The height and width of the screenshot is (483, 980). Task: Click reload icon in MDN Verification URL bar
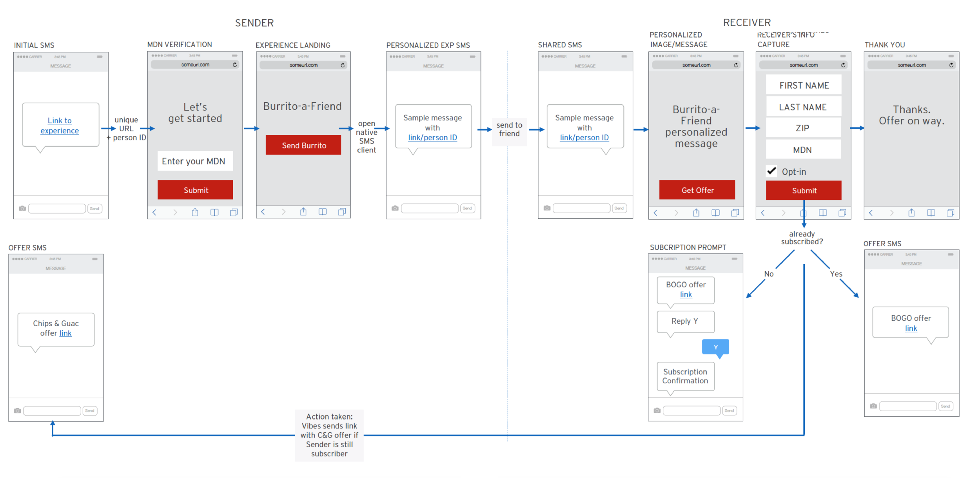pos(235,65)
